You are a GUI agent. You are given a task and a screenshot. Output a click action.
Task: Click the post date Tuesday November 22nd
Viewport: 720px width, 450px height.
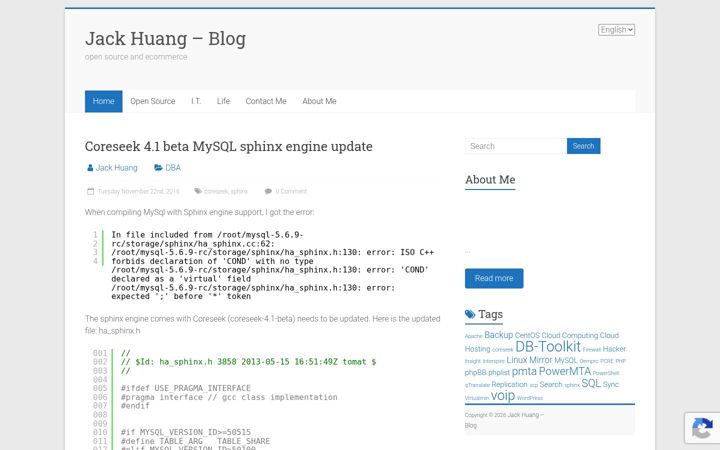coord(138,191)
